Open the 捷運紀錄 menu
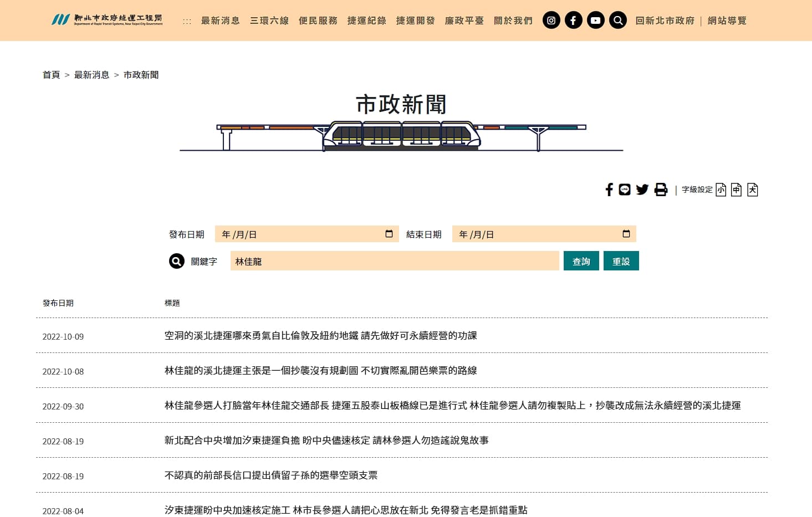This screenshot has width=812, height=517. [367, 21]
